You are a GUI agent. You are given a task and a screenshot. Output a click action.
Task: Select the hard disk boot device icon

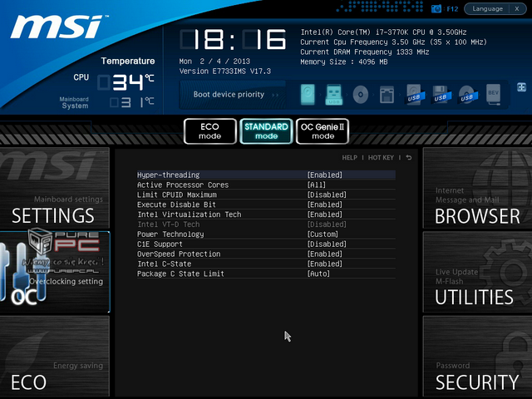(x=308, y=94)
